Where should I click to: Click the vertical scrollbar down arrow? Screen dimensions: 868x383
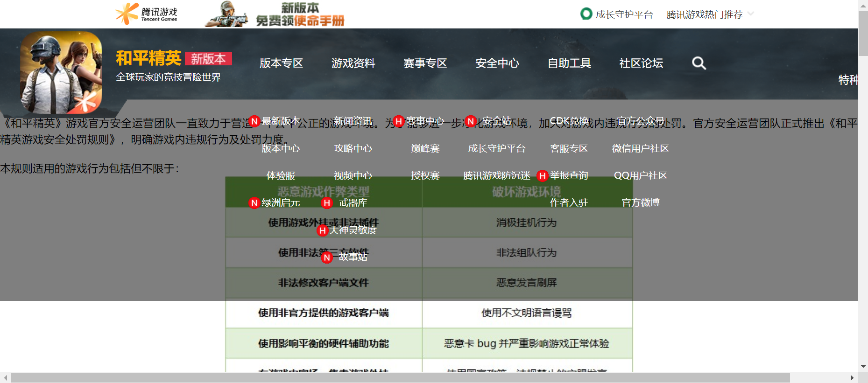[x=863, y=367]
